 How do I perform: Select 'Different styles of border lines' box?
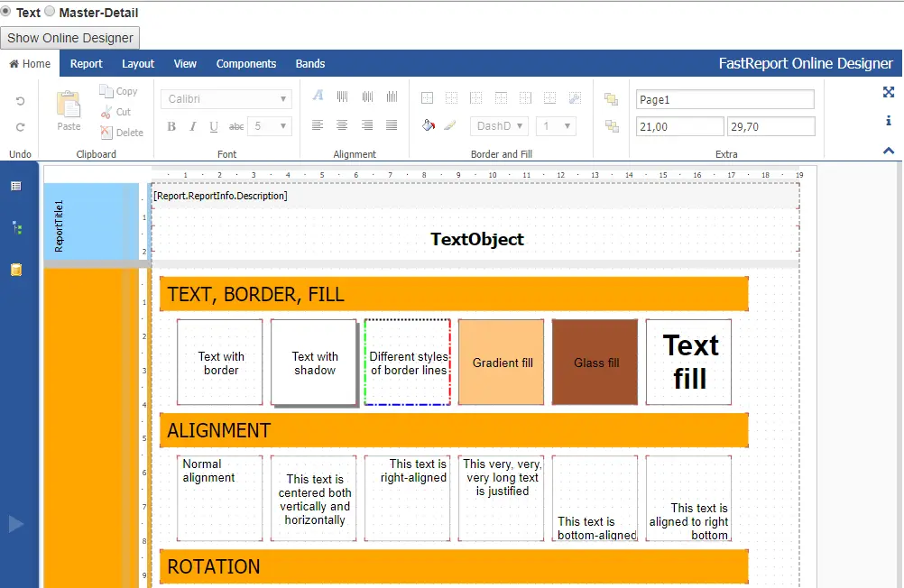pos(408,362)
